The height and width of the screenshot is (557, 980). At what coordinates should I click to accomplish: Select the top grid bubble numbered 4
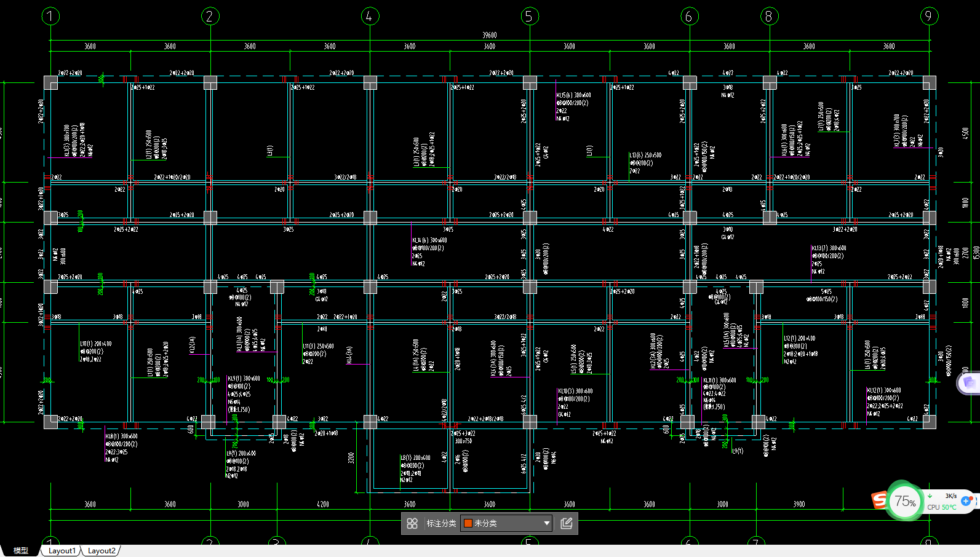pyautogui.click(x=370, y=16)
